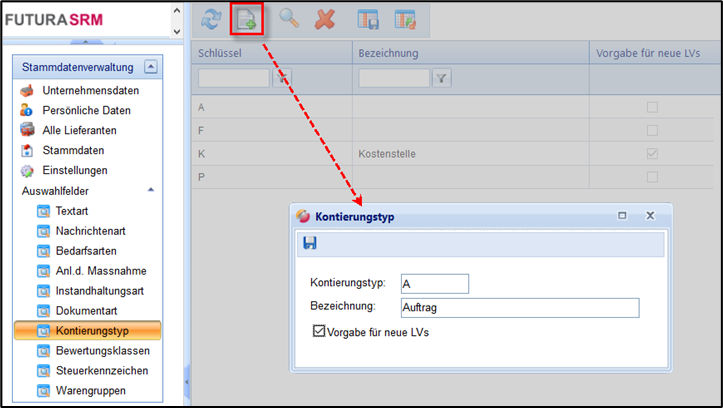Save Kontierungstyp dialog with the floppy disk icon
This screenshot has height=408, width=723.
tap(310, 243)
